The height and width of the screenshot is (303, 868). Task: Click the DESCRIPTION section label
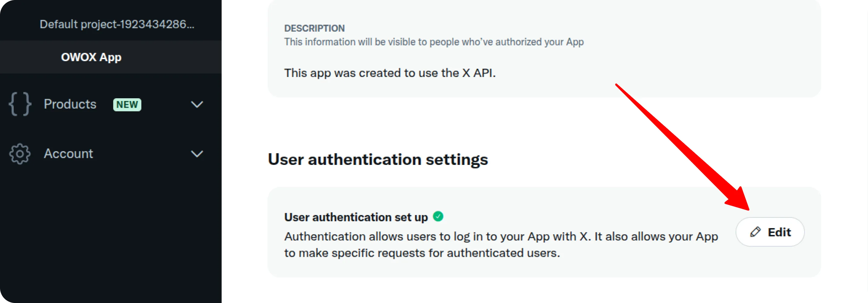(x=314, y=28)
